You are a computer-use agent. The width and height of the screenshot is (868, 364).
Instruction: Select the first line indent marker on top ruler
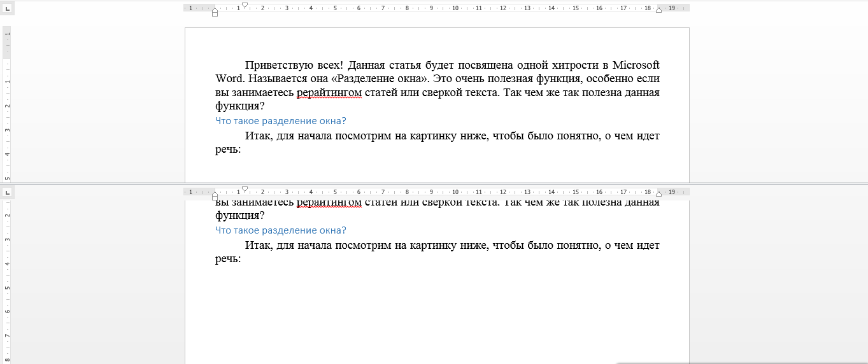(245, 5)
